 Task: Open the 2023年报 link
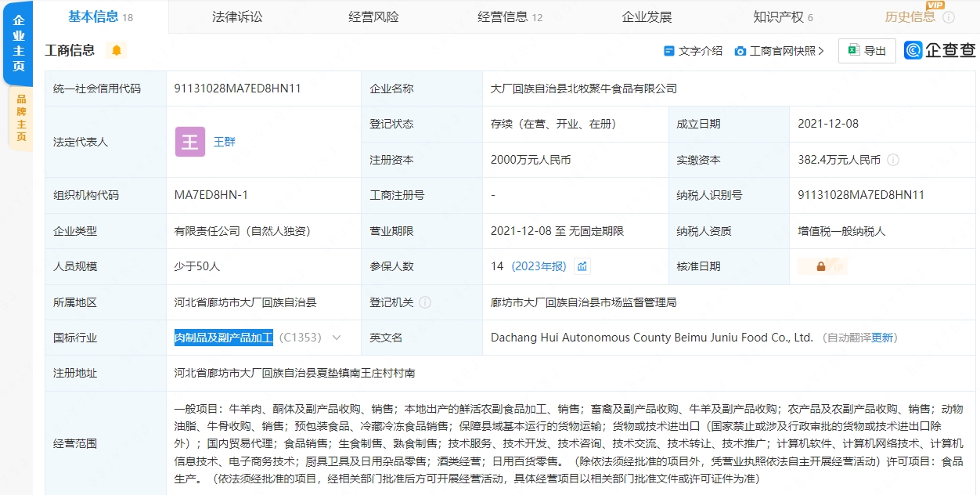click(539, 266)
